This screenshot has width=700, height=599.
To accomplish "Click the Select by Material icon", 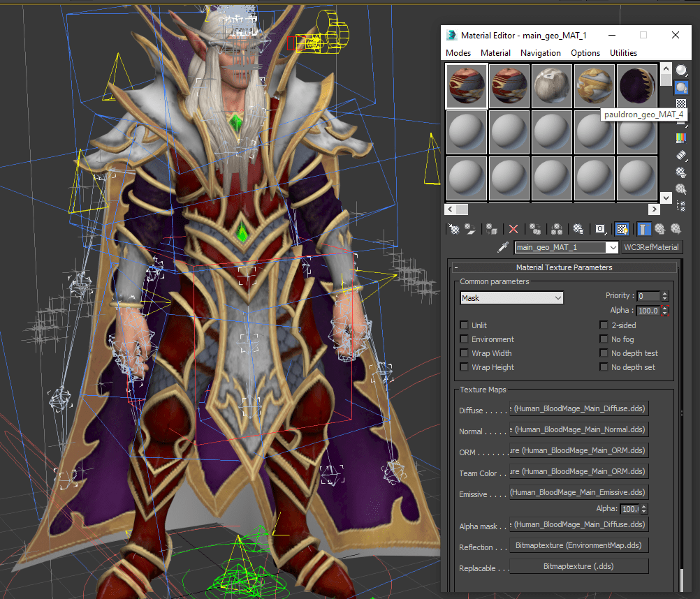I will 681,189.
